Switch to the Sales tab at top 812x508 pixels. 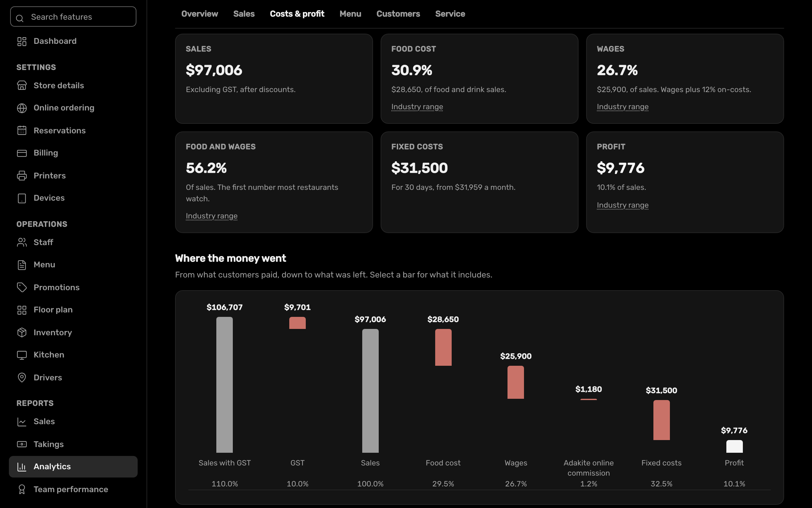click(x=244, y=14)
